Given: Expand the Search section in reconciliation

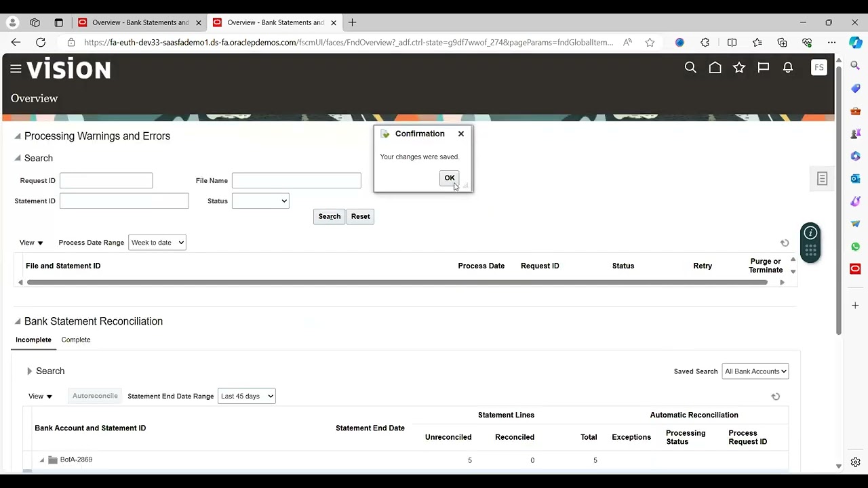Looking at the screenshot, I should (x=29, y=371).
